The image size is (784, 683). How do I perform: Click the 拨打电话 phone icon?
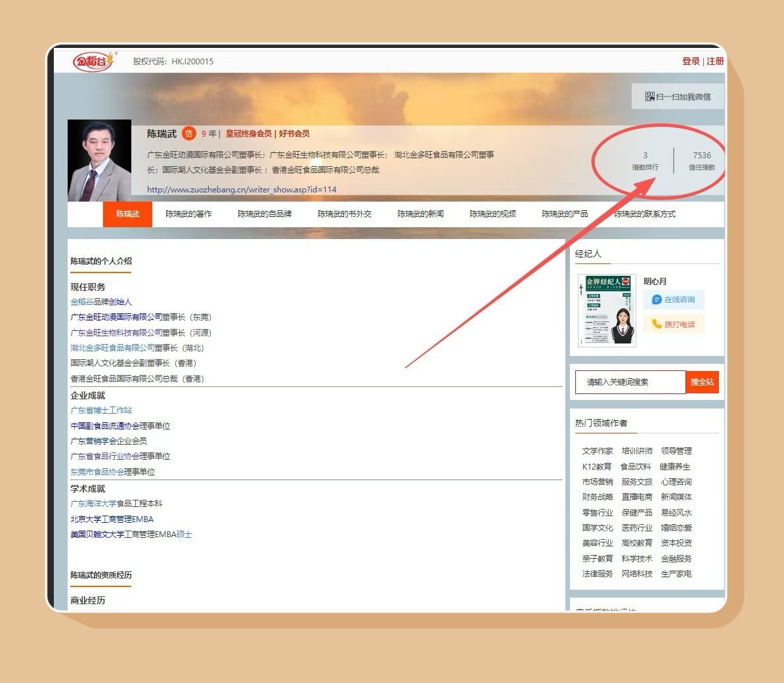click(x=656, y=324)
